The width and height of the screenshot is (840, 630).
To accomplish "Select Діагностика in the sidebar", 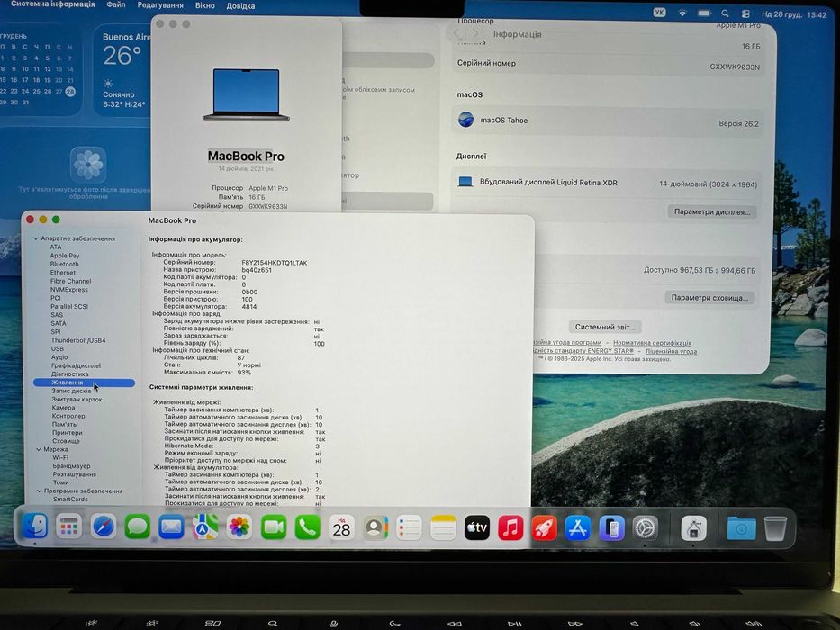I will [x=70, y=374].
